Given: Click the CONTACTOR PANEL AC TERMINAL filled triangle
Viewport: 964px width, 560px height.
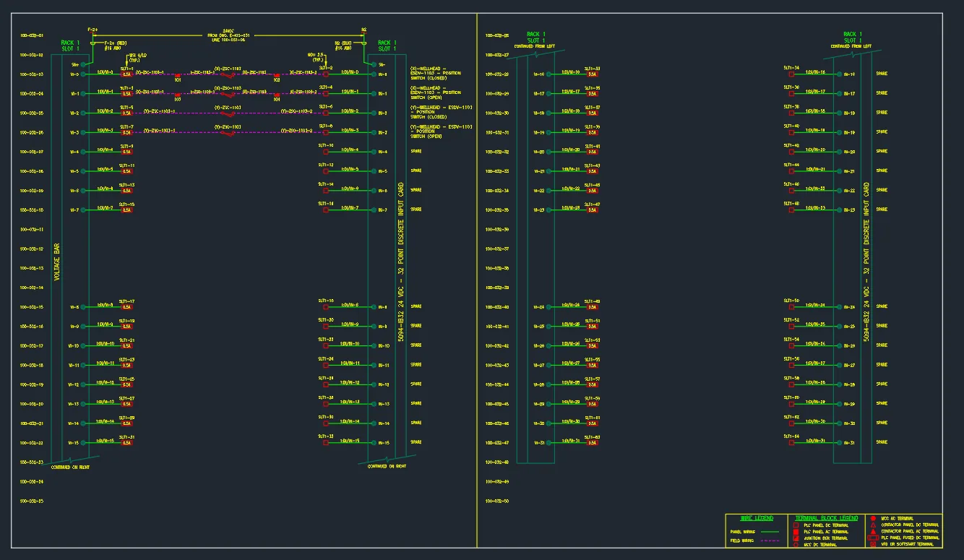Looking at the screenshot, I should (x=873, y=531).
